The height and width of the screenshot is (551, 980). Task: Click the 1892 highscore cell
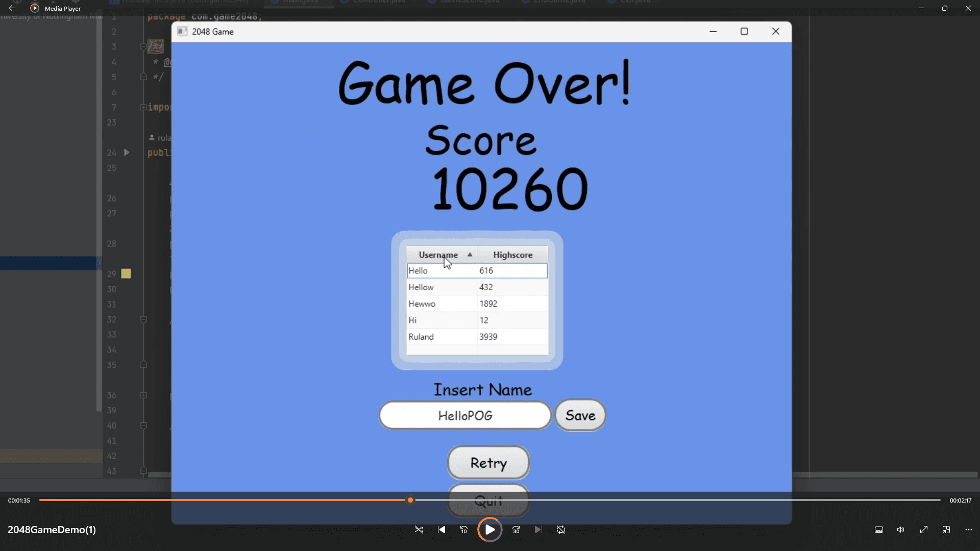coord(512,304)
